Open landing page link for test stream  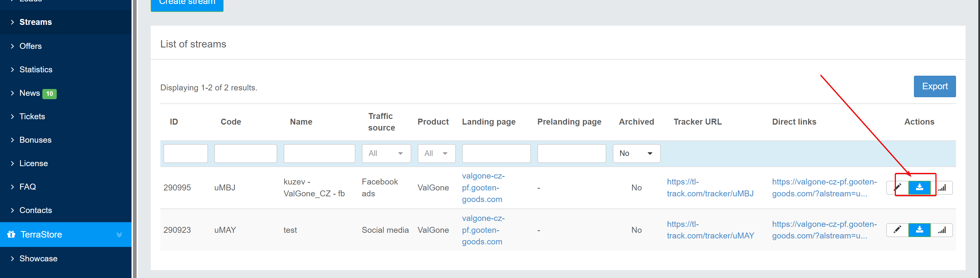(x=483, y=230)
